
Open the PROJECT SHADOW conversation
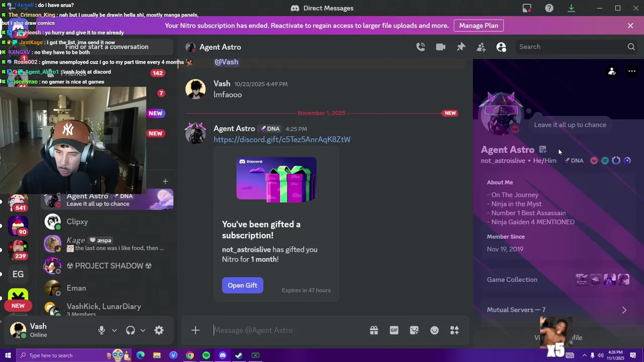107,266
